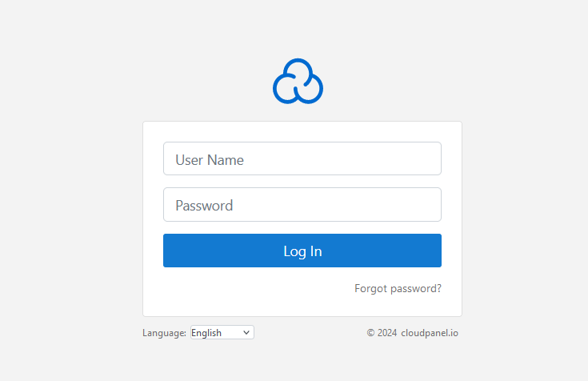Click the Password placeholder text
Viewport: 588px width, 381px height.
(204, 206)
